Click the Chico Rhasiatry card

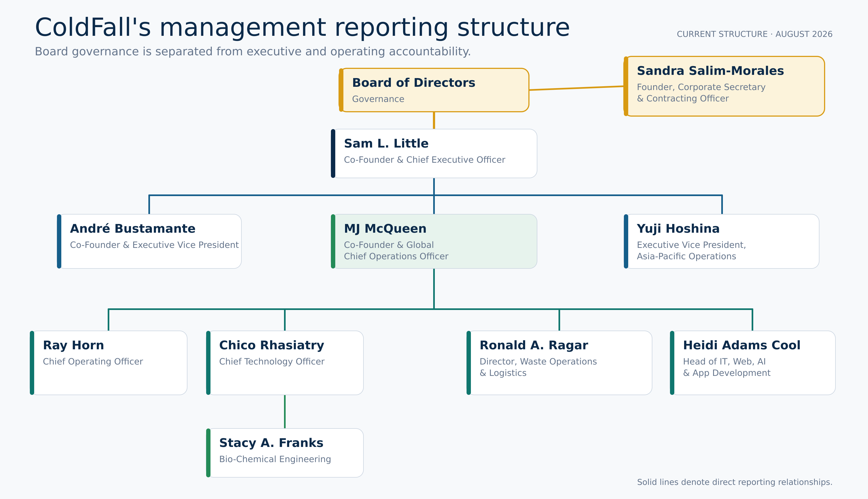click(285, 363)
